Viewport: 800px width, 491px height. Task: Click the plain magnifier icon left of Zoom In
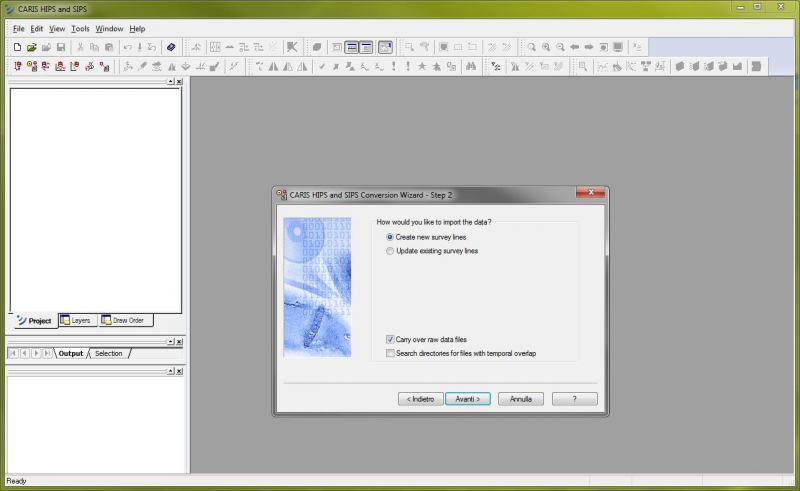532,47
